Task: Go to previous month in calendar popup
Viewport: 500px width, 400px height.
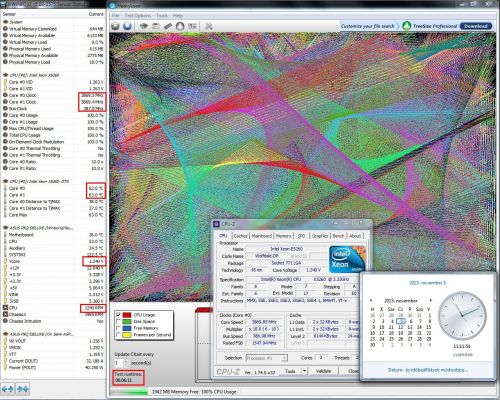Action: point(371,301)
